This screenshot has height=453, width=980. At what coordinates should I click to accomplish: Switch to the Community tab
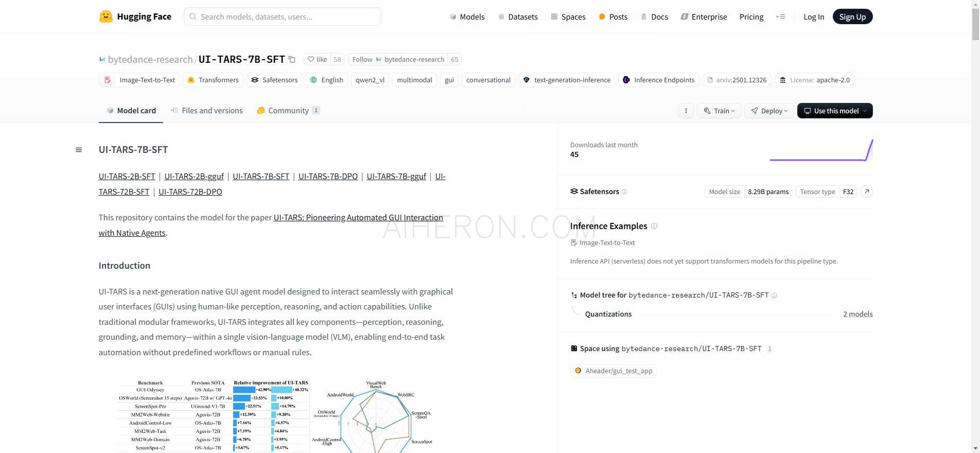(x=288, y=111)
